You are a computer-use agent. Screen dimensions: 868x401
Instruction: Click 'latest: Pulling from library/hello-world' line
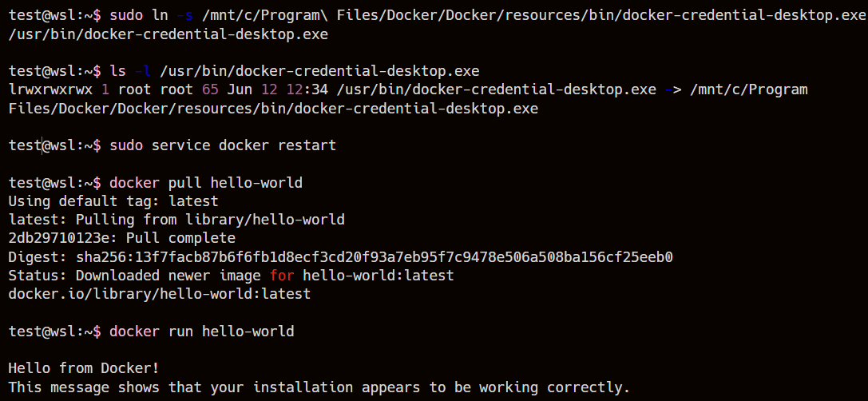(x=176, y=220)
